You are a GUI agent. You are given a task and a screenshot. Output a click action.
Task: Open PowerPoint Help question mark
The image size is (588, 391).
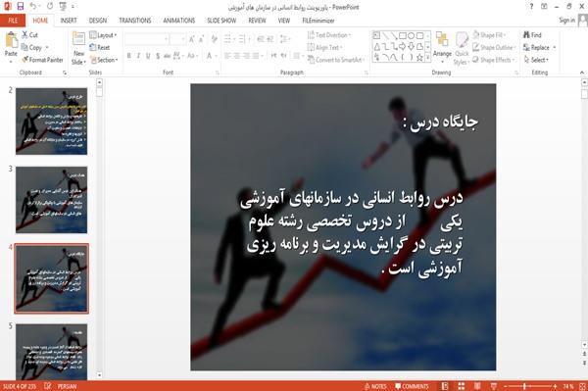531,7
